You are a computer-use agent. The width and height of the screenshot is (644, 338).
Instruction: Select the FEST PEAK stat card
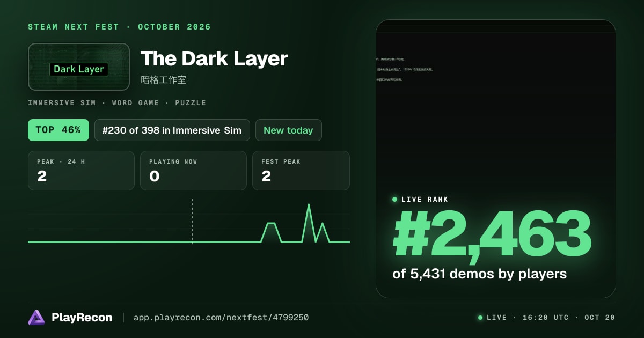pos(301,171)
